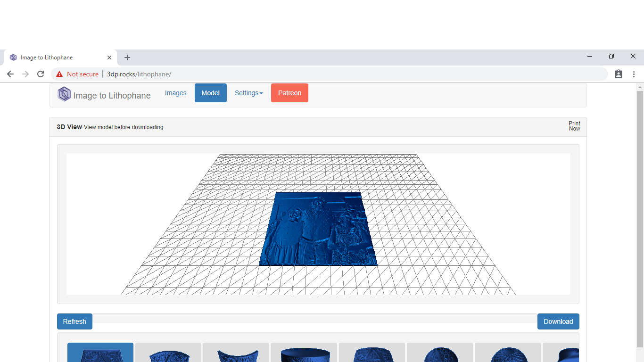Select the cylinder shape thumbnail

click(304, 353)
